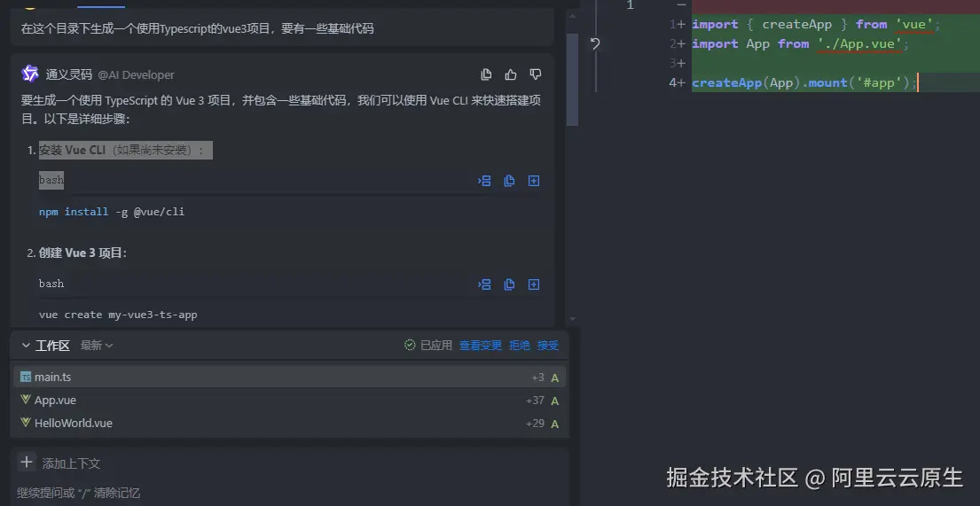Insert the vue create code into a new file
980x506 pixels.
[534, 284]
